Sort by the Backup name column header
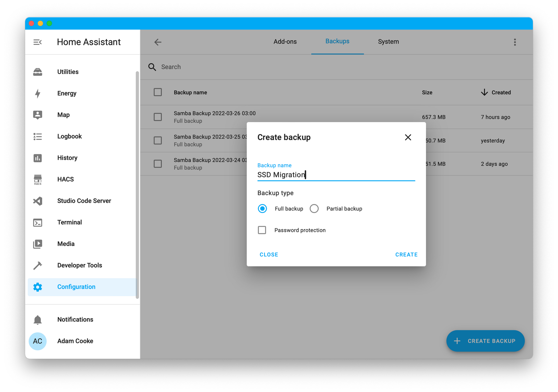558x392 pixels. (190, 93)
